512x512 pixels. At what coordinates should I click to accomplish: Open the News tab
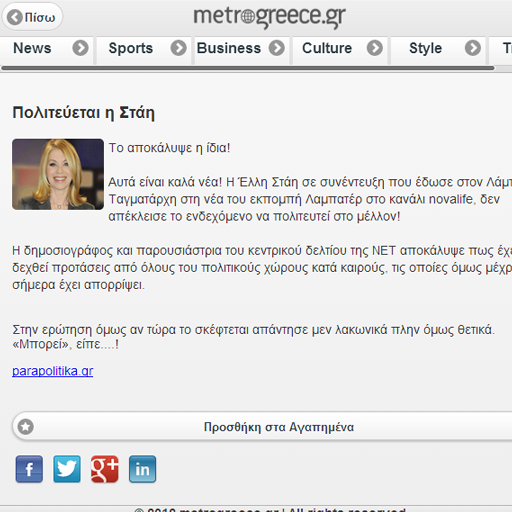tap(32, 48)
